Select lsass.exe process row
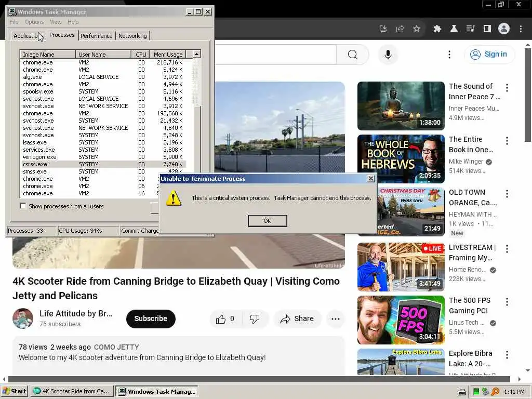Screen dimensions: 532x399 103,142
